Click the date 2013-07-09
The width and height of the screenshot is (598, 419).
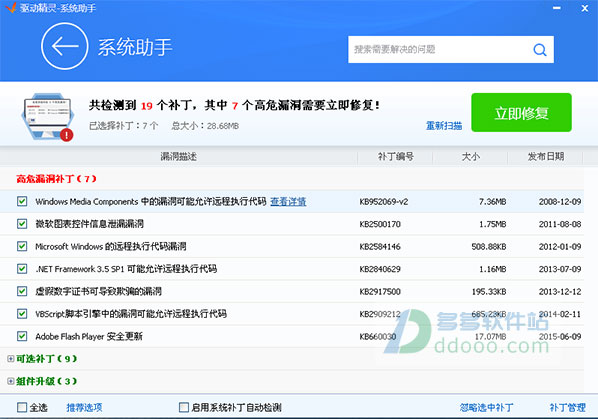click(x=560, y=269)
